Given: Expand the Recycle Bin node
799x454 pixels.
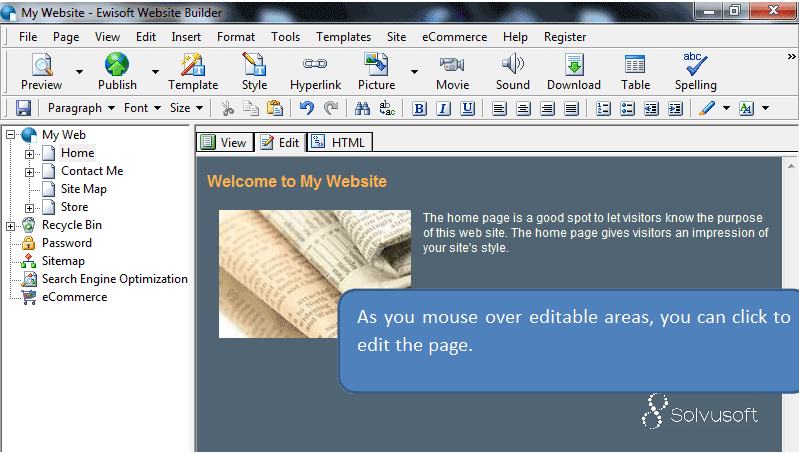Looking at the screenshot, I should pos(10,226).
